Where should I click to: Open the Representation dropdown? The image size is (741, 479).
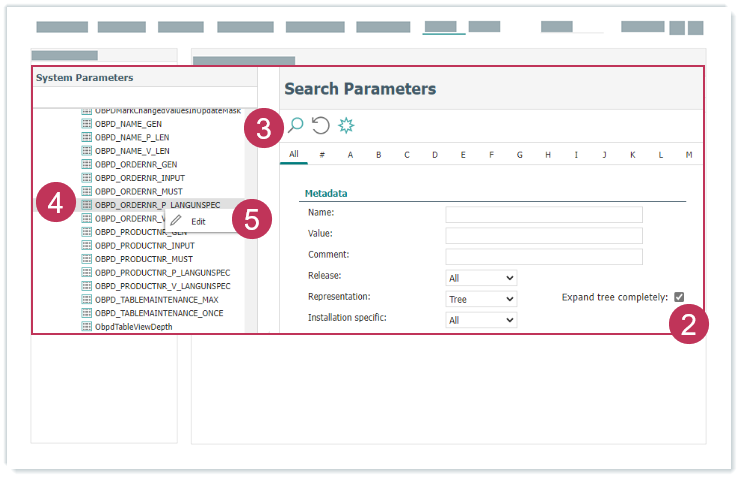481,299
